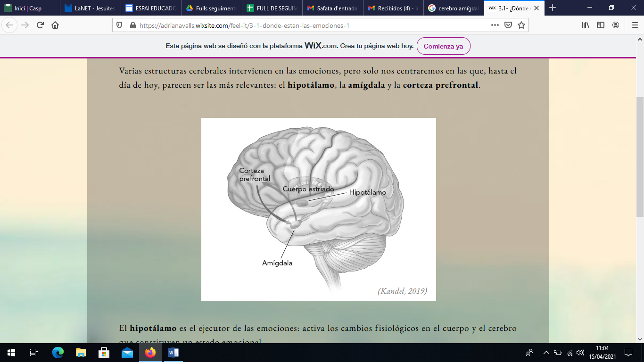The image size is (644, 362).
Task: Switch to the Fulls seguiment tab
Action: [212, 8]
